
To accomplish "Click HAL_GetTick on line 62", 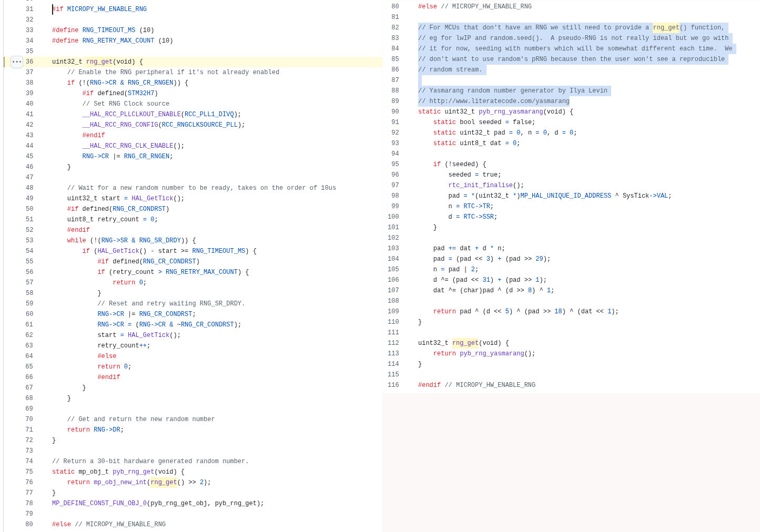I will coord(149,335).
